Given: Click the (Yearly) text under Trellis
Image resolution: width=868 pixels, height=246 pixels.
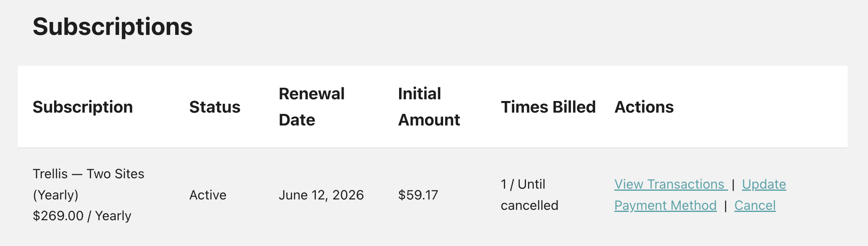Looking at the screenshot, I should 56,195.
